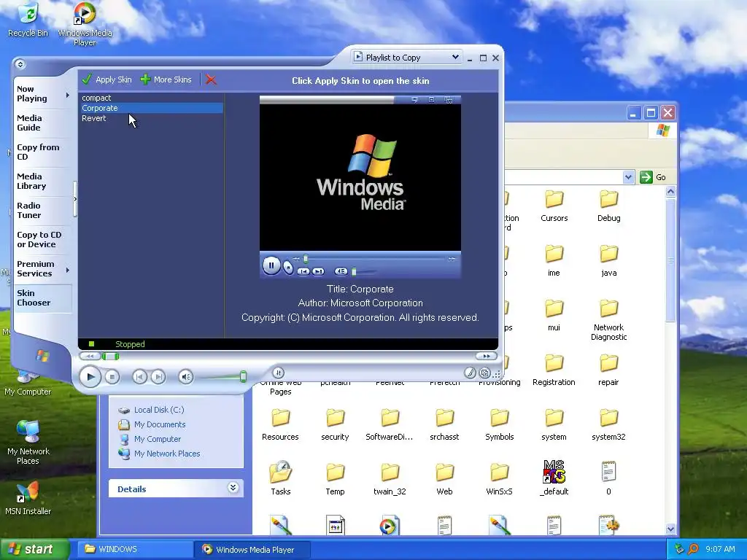
Task: Click the Windows flag logo in Media Player
Action: coord(42,356)
